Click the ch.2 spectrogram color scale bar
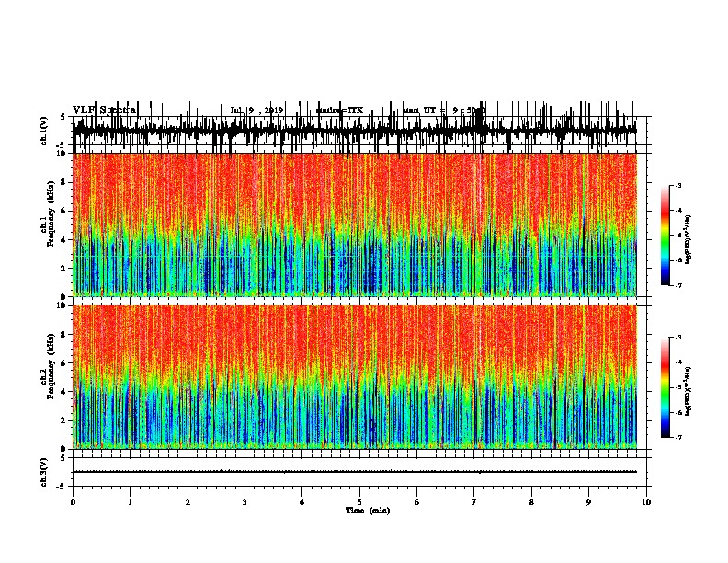The image size is (728, 563). click(665, 387)
